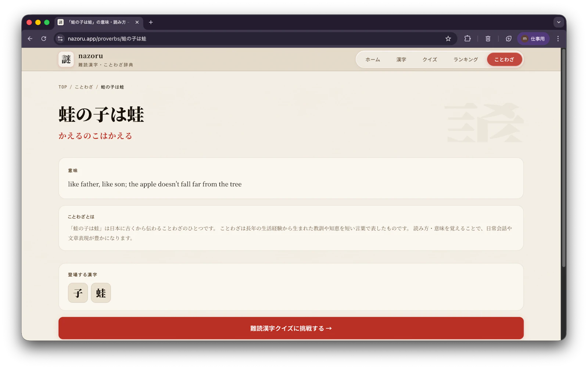Open the browser three-dot menu
Screen dimensions: 588x369
point(558,39)
